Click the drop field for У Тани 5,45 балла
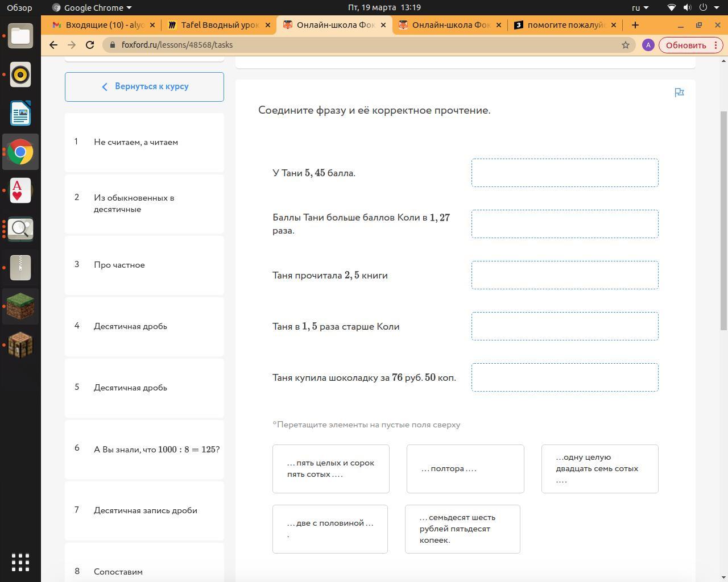728x582 pixels. tap(565, 173)
